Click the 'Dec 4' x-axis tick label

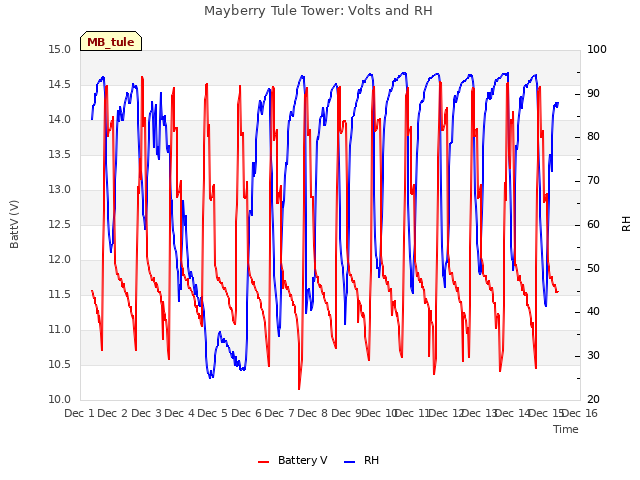pos(179,413)
